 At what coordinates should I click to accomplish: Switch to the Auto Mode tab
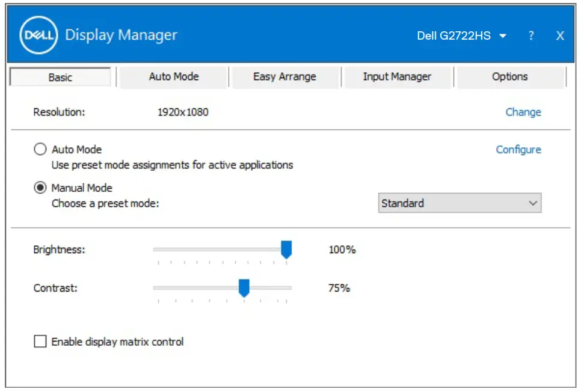click(x=173, y=76)
